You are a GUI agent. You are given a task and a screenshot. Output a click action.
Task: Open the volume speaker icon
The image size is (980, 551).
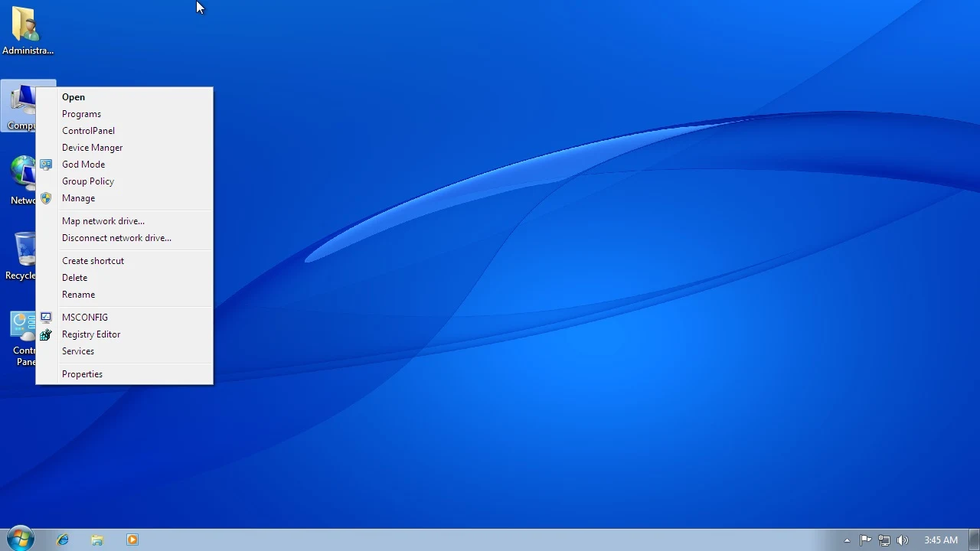click(902, 540)
